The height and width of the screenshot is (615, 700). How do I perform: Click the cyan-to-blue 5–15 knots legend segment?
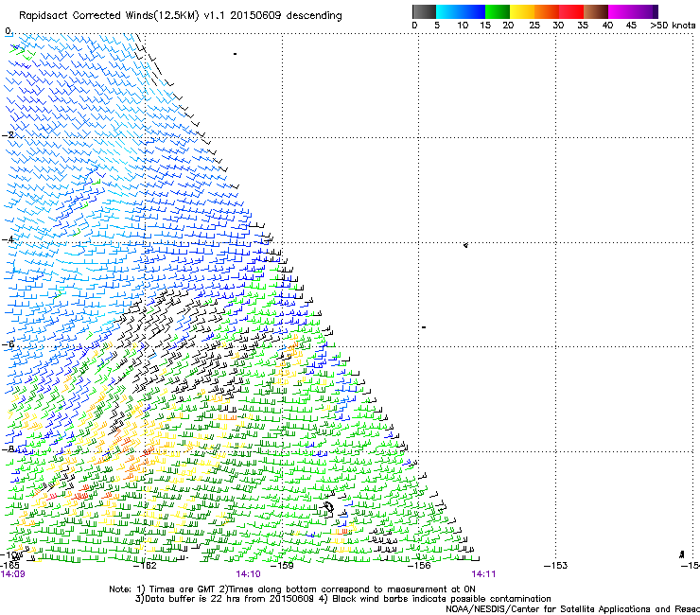pos(461,11)
